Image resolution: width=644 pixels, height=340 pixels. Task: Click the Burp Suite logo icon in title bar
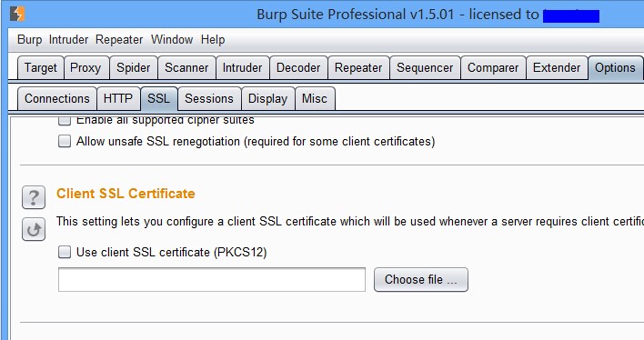coord(17,14)
